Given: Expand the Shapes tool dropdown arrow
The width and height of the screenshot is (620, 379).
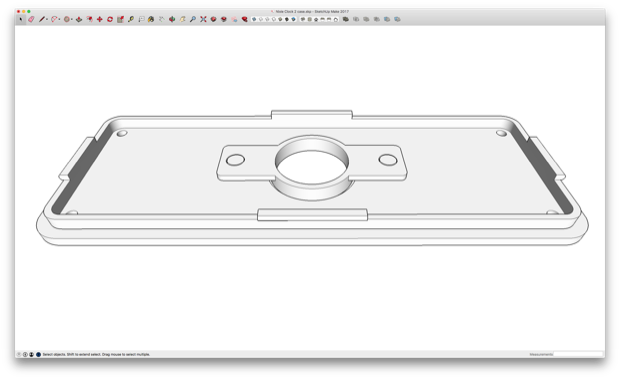Looking at the screenshot, I should point(72,19).
